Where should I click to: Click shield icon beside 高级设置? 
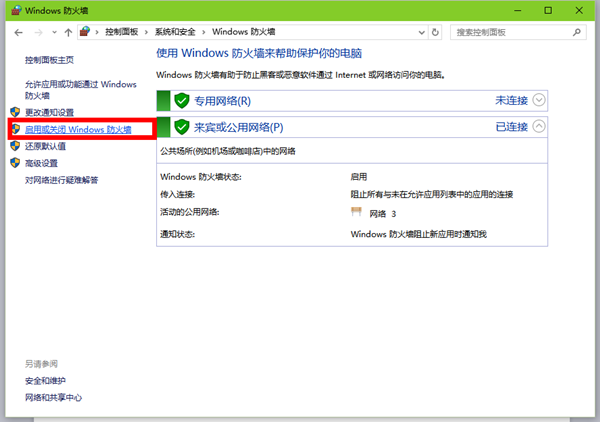pos(15,163)
